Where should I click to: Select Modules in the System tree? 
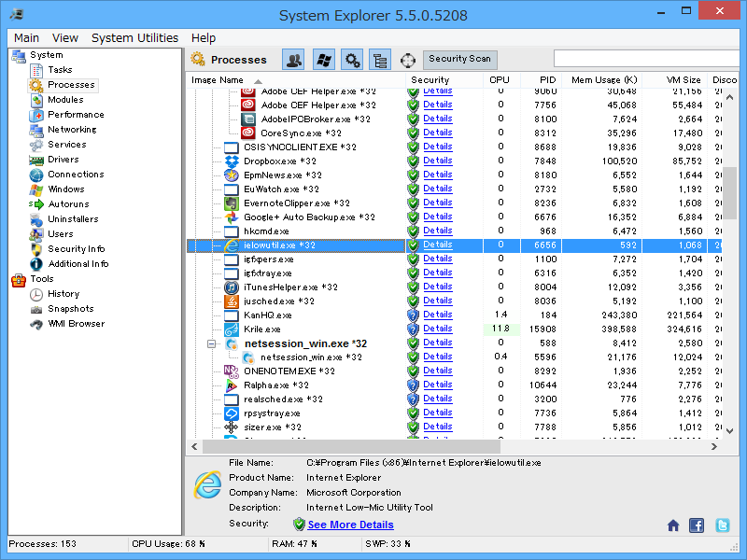[x=65, y=100]
